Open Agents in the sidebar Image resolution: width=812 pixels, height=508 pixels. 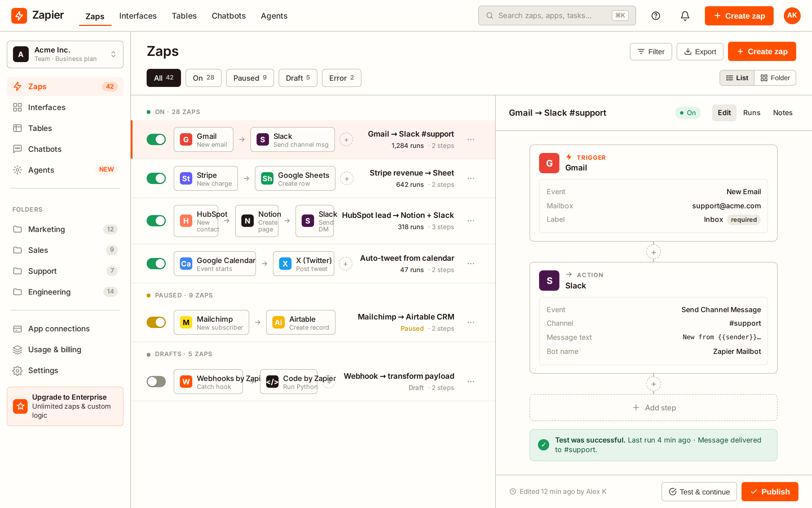click(x=65, y=170)
